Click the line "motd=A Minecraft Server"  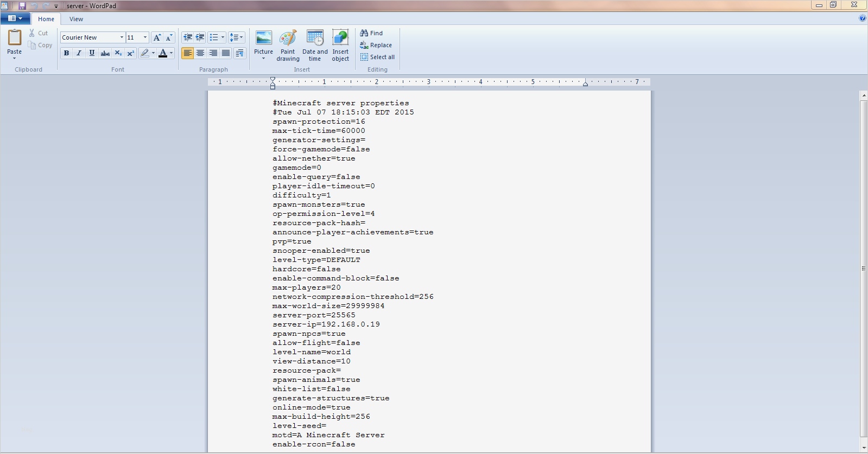[x=328, y=435]
